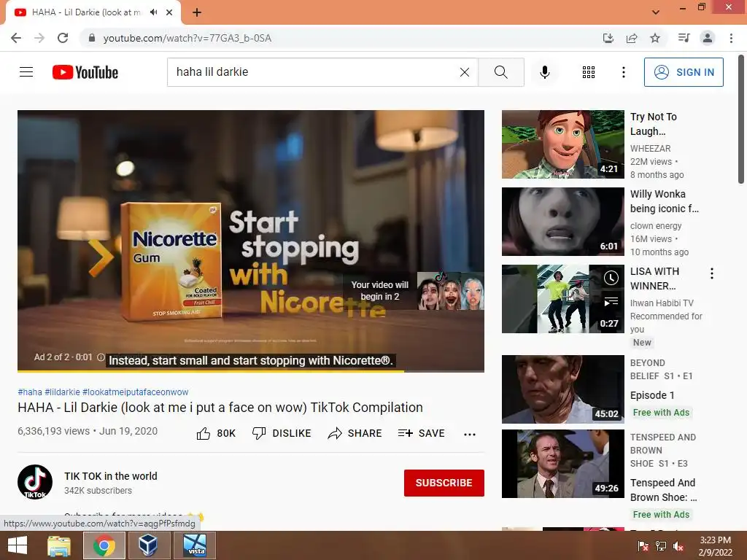Bookmark this page with the star

pos(655,38)
